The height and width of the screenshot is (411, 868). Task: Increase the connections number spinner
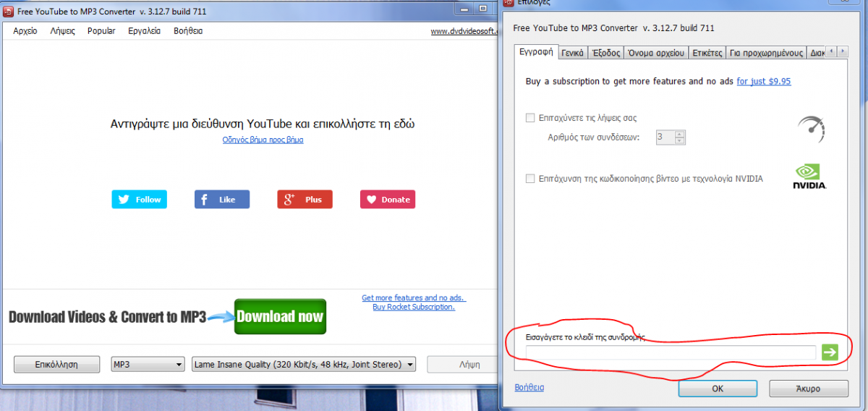(x=679, y=134)
